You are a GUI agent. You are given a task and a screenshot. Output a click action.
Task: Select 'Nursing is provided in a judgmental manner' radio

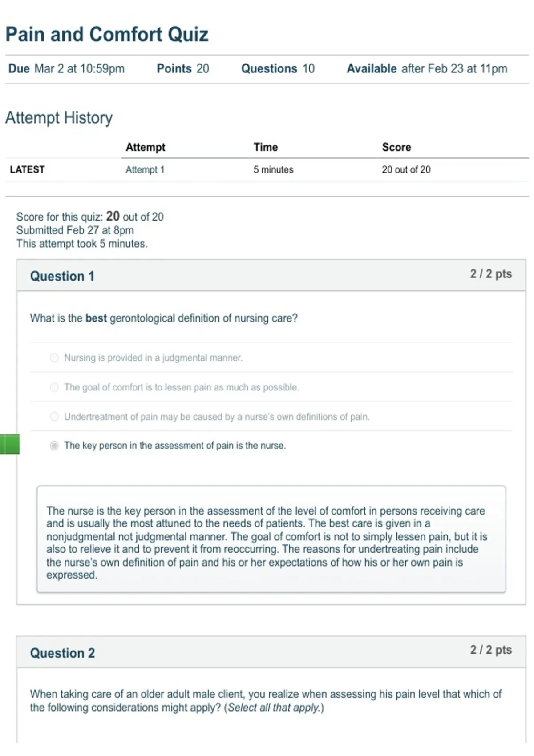[x=54, y=358]
